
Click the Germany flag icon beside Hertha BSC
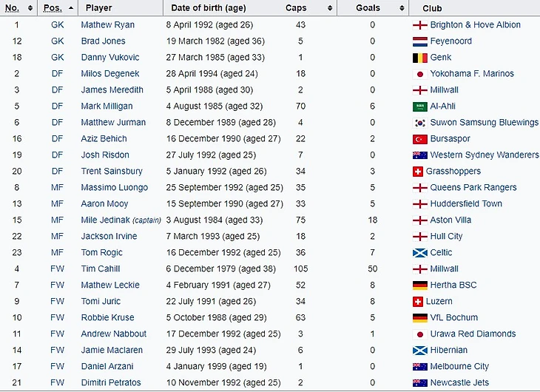point(419,285)
